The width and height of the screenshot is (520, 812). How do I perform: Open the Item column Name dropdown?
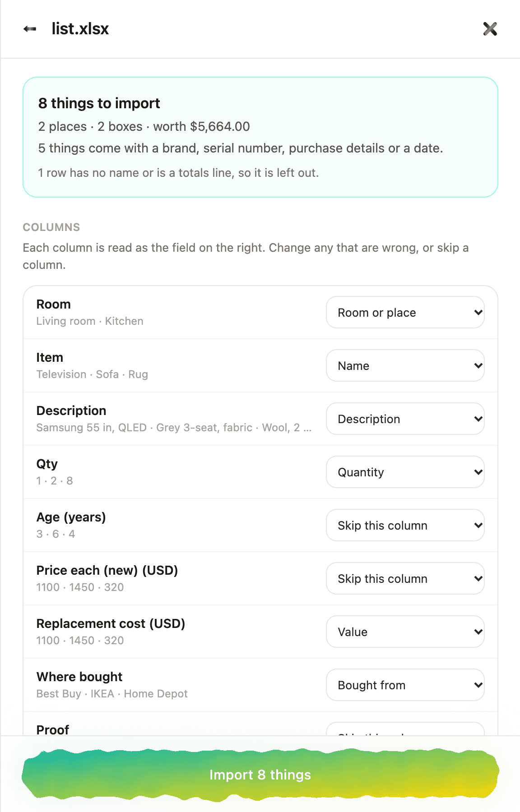click(405, 365)
